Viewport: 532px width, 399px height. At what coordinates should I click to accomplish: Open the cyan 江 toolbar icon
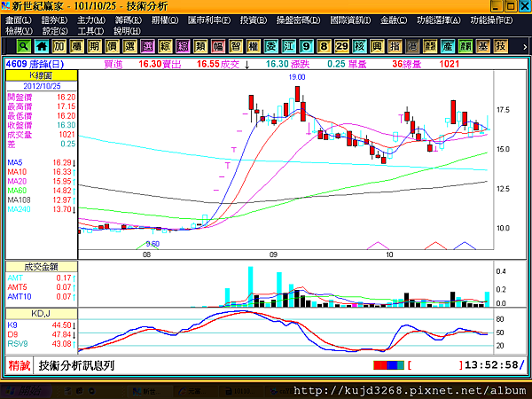pos(289,46)
